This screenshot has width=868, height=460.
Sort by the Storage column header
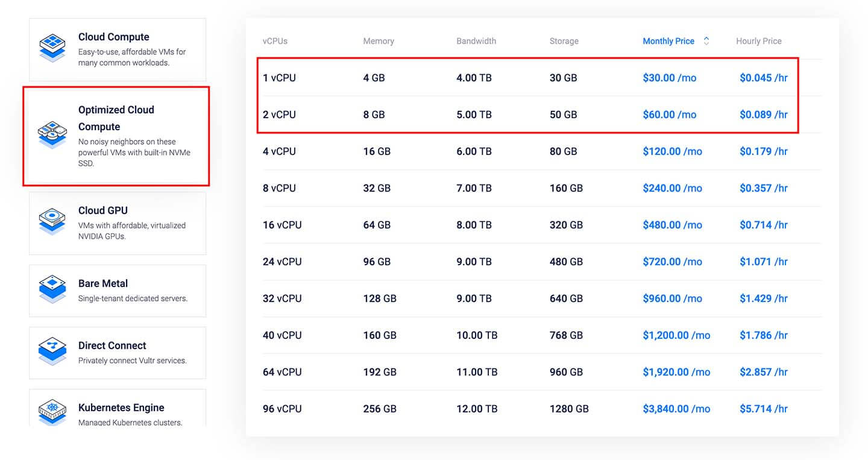point(564,41)
